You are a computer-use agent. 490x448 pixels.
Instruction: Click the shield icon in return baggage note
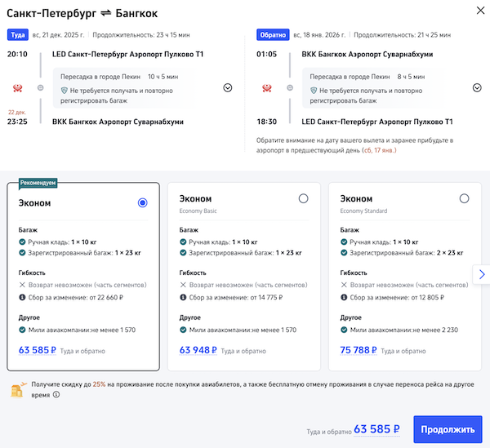315,91
